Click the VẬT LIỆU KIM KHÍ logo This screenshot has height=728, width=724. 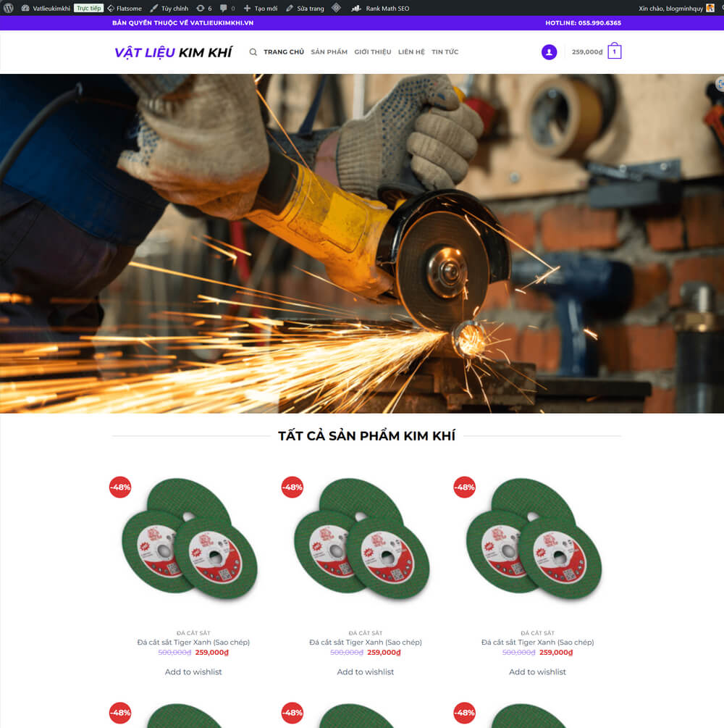(x=173, y=52)
